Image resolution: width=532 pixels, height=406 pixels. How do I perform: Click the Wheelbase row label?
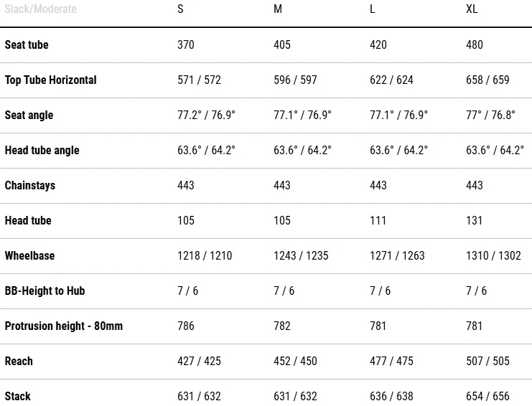(x=29, y=255)
